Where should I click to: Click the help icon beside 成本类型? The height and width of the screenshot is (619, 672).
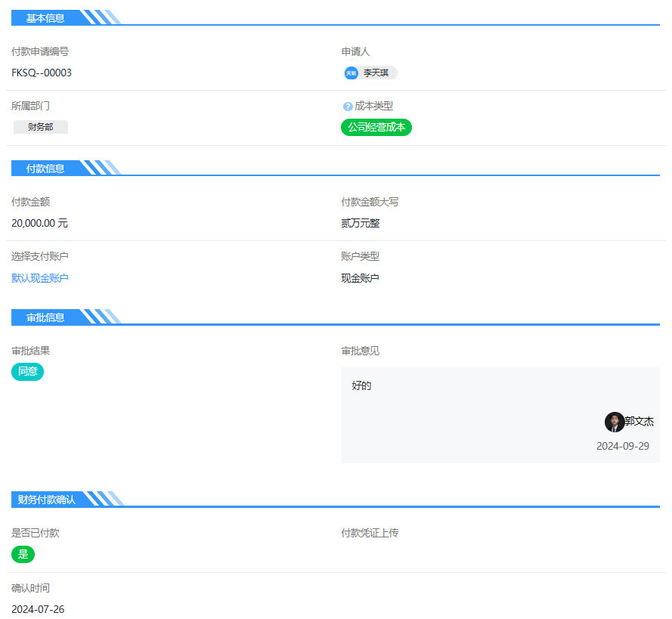348,107
